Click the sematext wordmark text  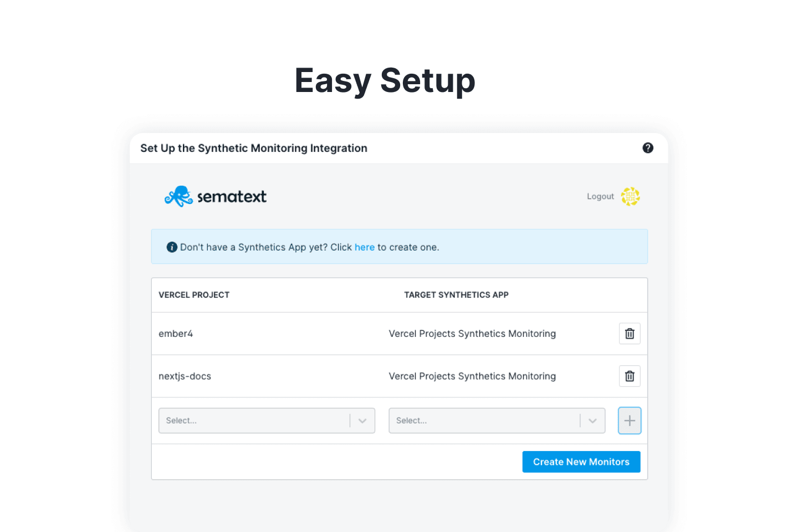[x=232, y=197]
